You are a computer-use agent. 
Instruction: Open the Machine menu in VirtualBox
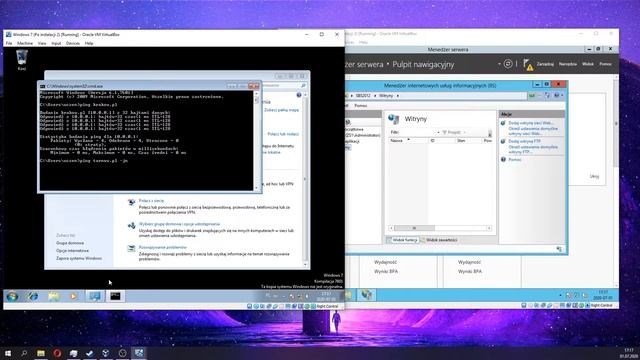tap(25, 43)
